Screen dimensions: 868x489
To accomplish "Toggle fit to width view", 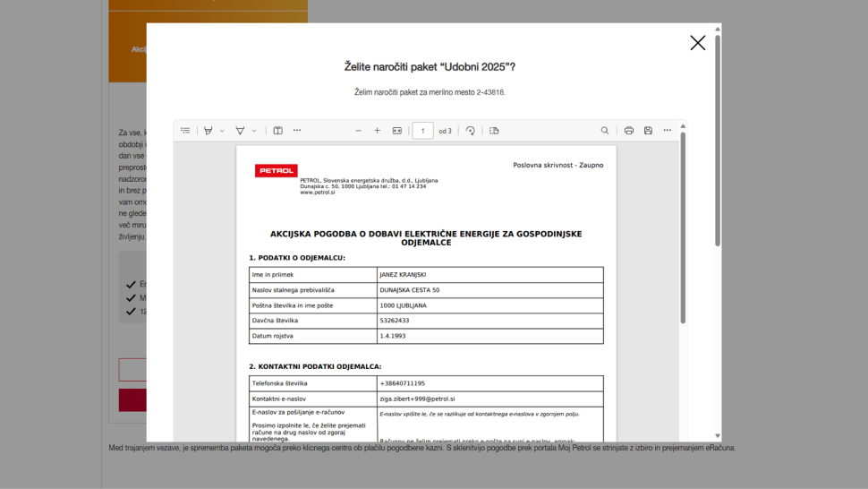I will tap(397, 131).
